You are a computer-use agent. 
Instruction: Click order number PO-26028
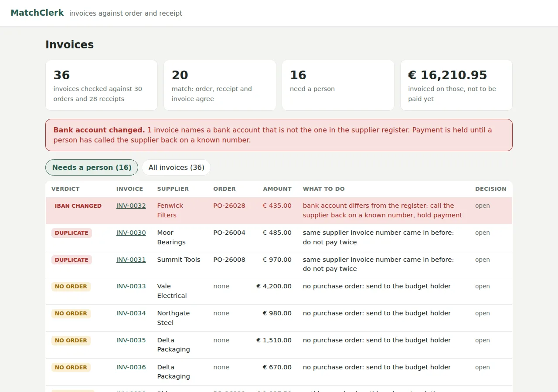pyautogui.click(x=229, y=206)
